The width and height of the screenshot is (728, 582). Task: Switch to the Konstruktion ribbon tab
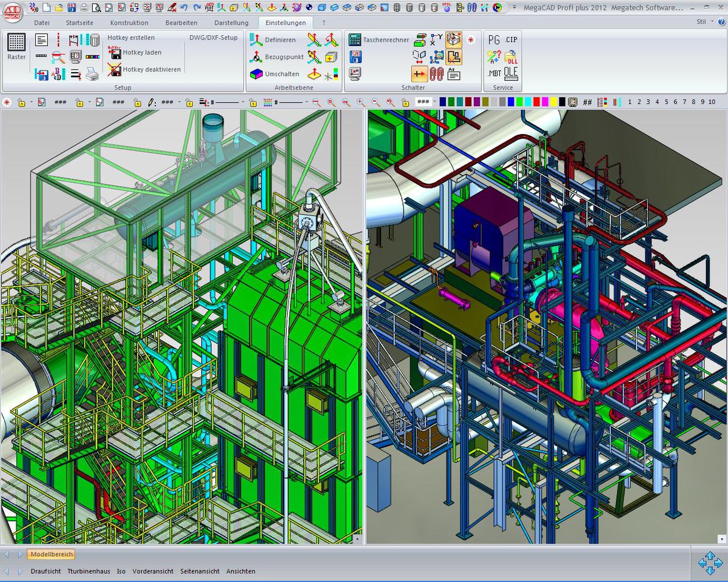pos(129,22)
